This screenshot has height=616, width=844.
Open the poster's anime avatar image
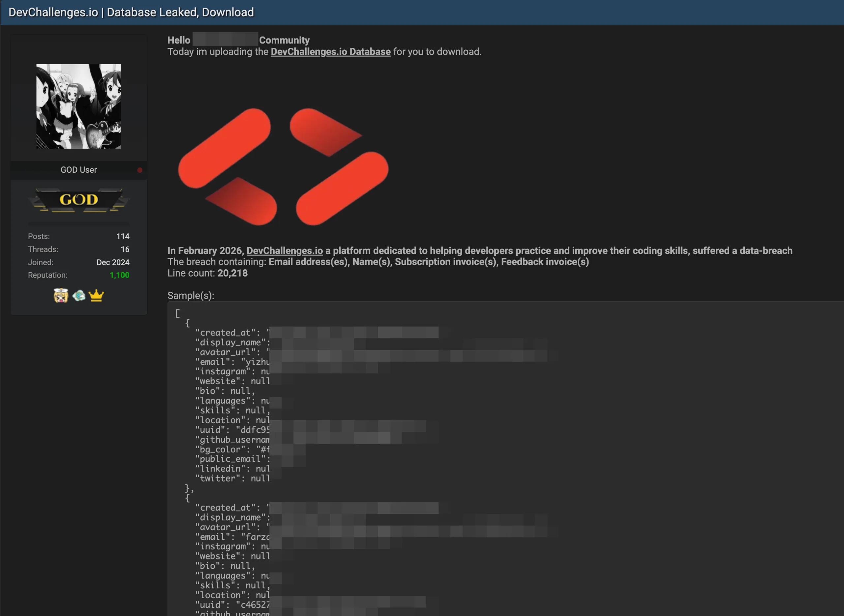click(x=79, y=106)
